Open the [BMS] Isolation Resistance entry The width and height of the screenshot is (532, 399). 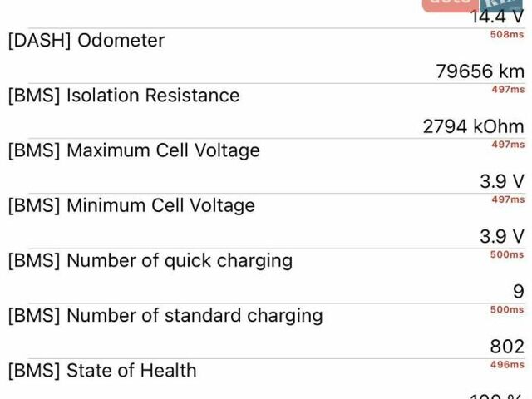click(x=123, y=96)
